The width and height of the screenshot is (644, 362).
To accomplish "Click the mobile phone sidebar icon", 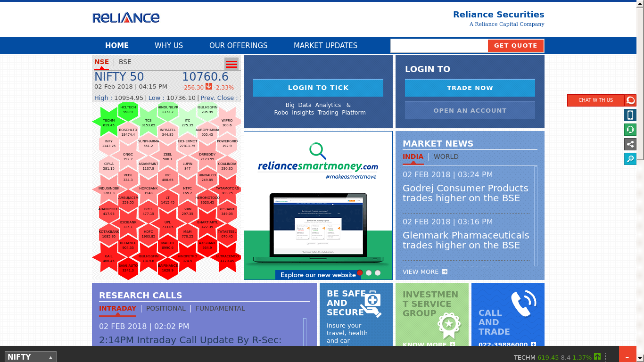I will pos(630,115).
